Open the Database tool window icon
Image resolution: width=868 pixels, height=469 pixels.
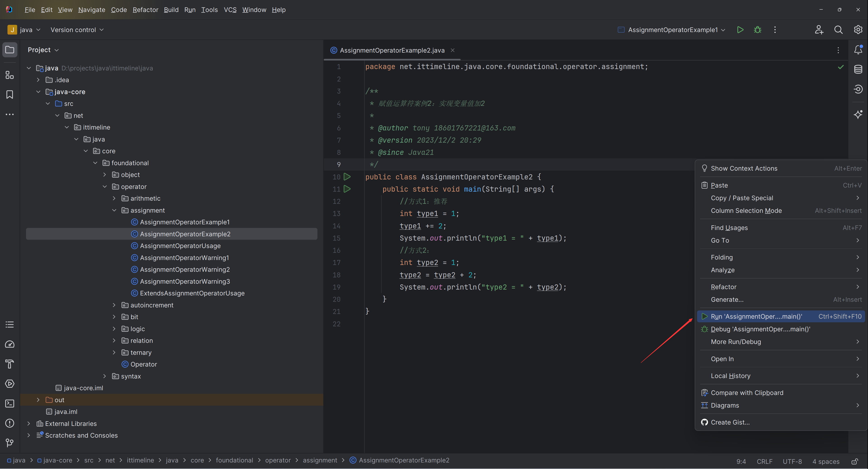[858, 69]
